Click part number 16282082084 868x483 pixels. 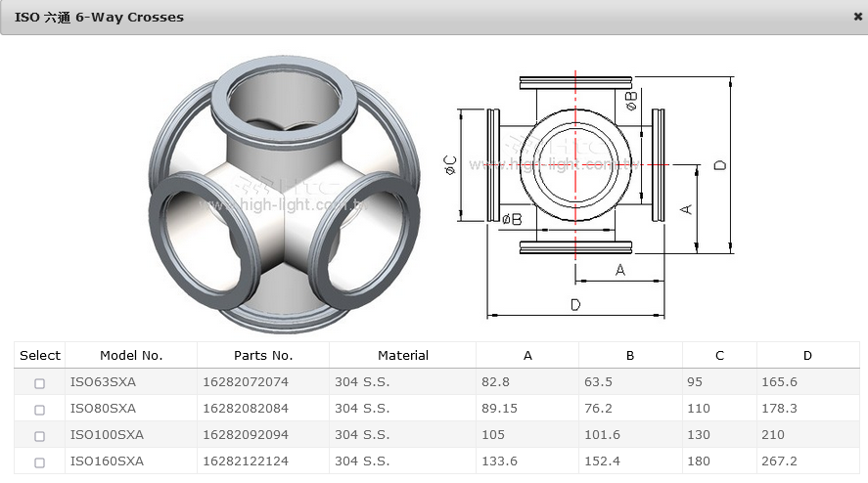246,409
